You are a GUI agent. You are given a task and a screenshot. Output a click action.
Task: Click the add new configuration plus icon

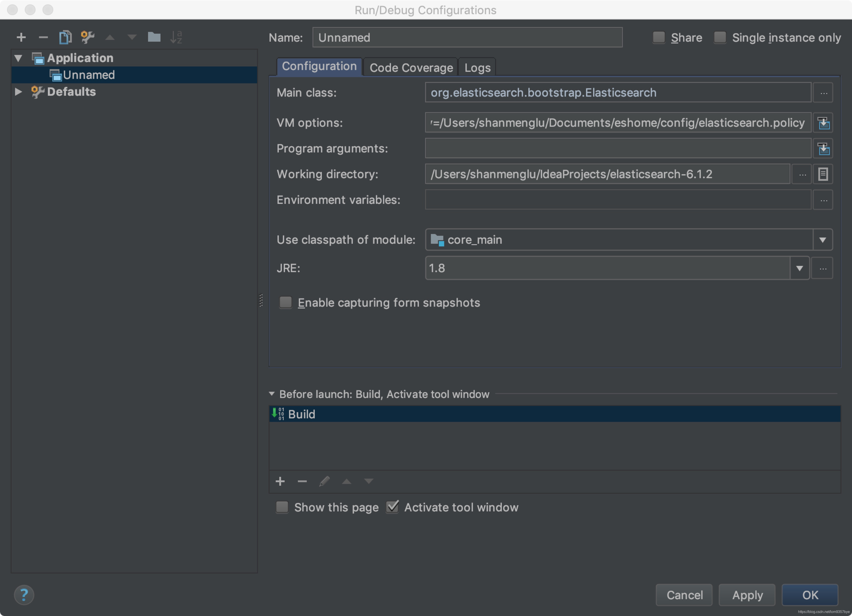(21, 37)
